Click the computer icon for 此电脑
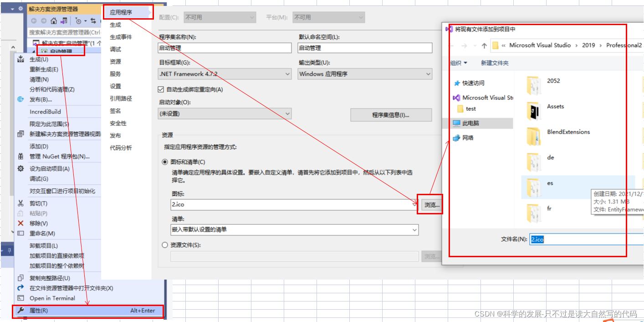Viewport: 644px width, 322px height. click(457, 123)
